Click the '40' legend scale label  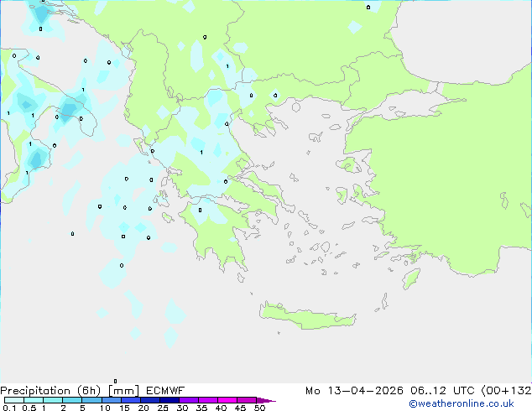221,408
